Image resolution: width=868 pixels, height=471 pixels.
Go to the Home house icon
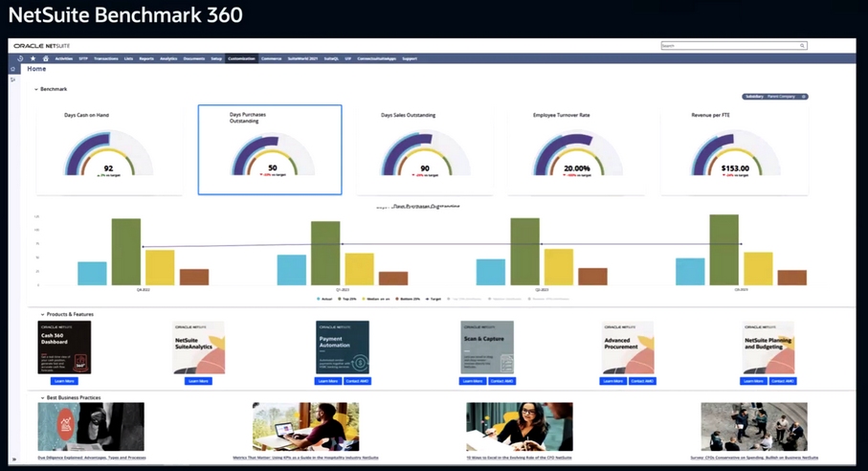tap(45, 58)
